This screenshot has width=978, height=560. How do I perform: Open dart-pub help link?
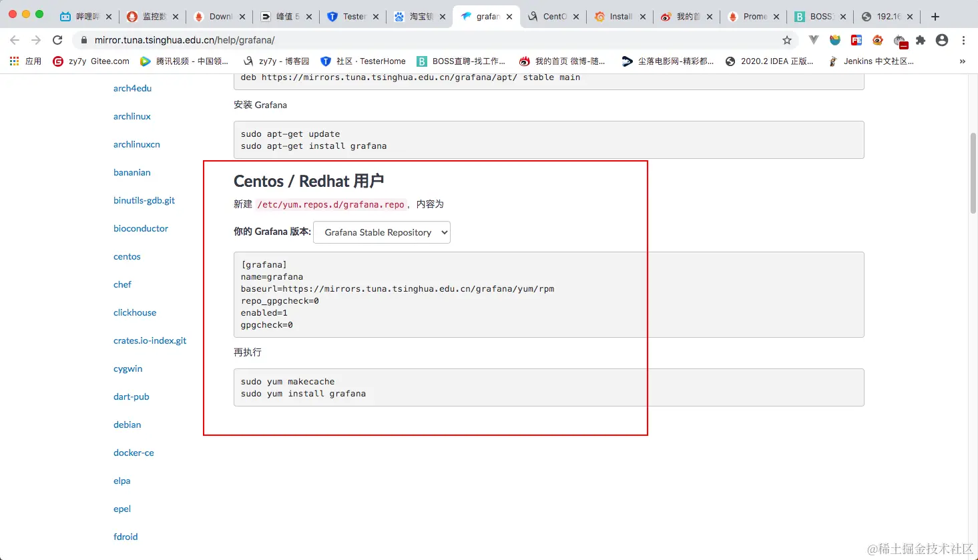coord(132,396)
